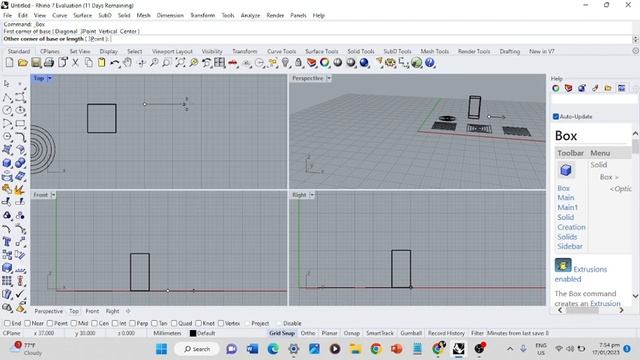Click the Boolean Union spheres icon

coord(20,163)
